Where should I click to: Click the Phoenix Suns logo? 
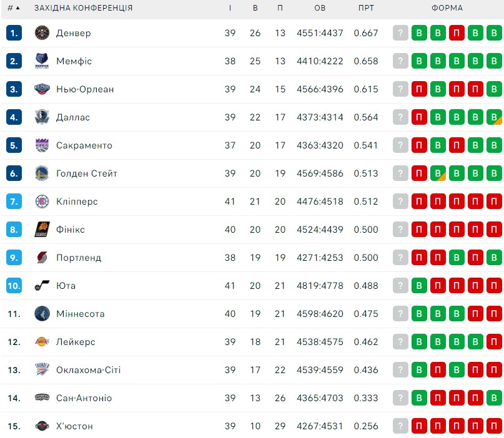42,230
